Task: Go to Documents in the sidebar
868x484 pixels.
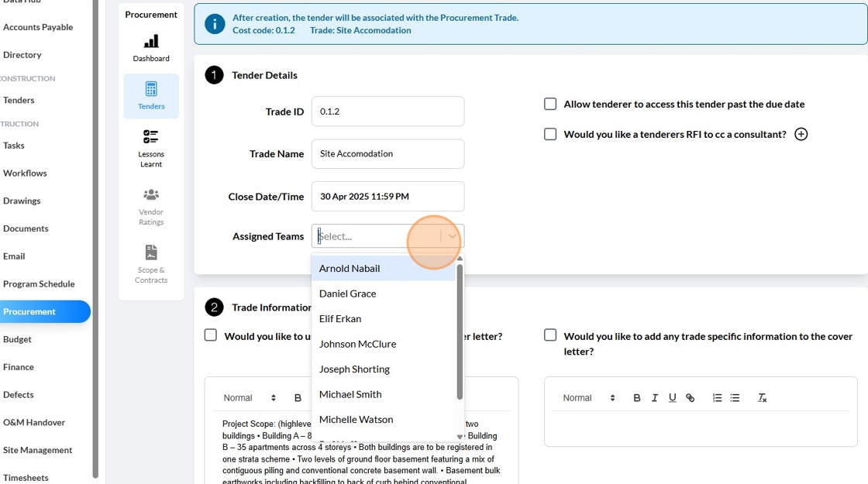Action: (26, 228)
